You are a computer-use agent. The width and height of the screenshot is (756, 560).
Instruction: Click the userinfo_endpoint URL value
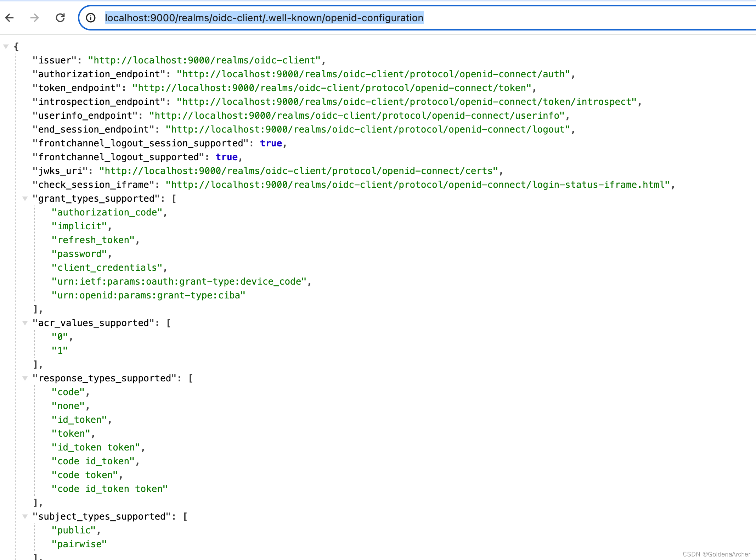[356, 116]
